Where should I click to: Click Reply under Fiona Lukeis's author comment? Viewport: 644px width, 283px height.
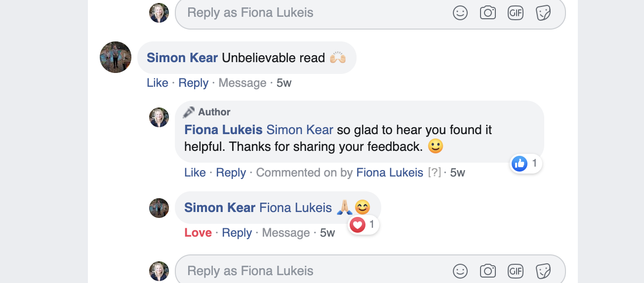point(231,173)
